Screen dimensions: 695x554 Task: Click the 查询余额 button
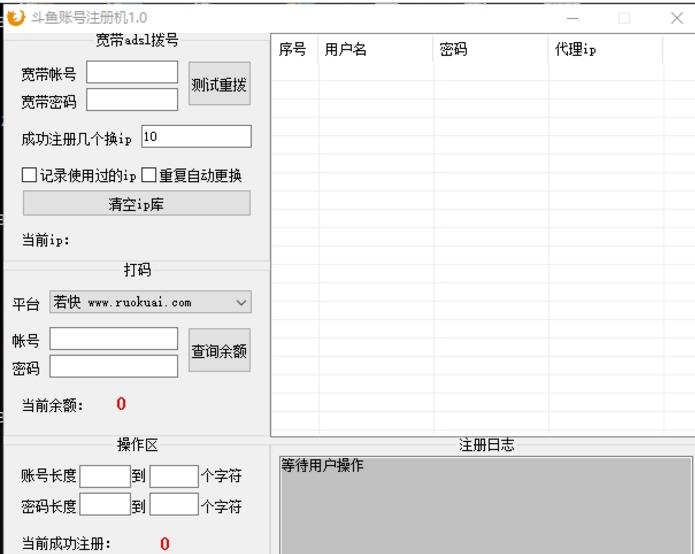pyautogui.click(x=219, y=350)
